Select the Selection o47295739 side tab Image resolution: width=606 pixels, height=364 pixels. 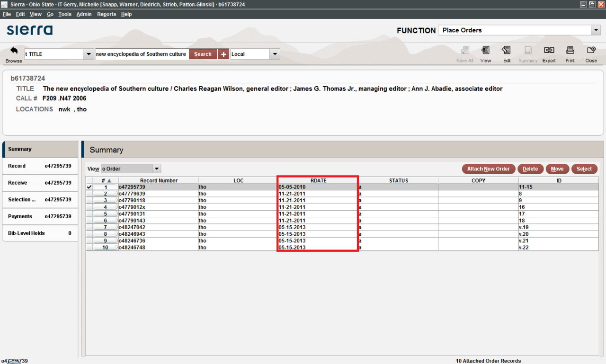40,200
